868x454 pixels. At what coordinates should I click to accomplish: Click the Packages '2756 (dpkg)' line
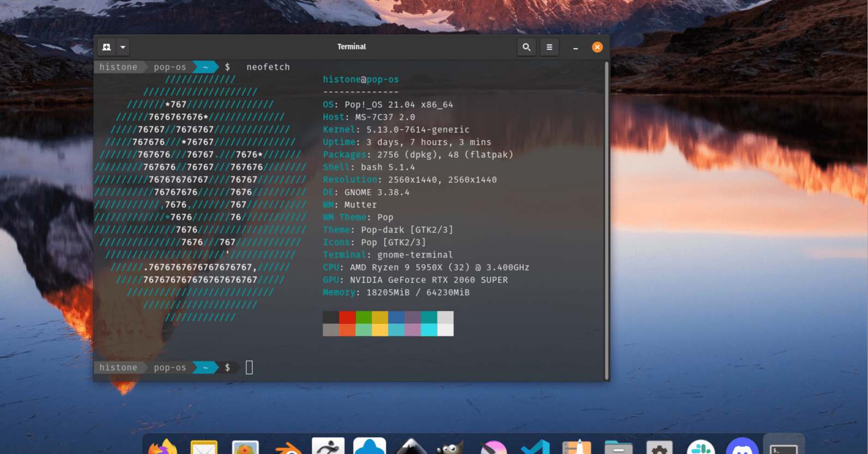click(x=418, y=155)
